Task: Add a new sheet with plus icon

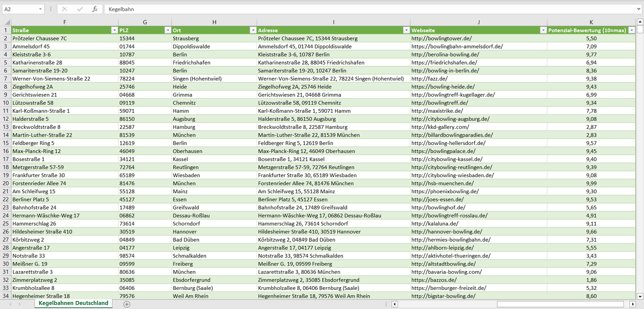Action: tap(127, 304)
